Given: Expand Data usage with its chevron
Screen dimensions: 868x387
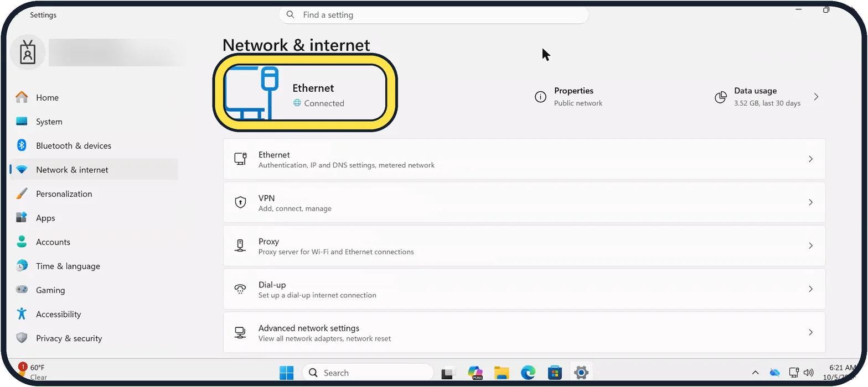Looking at the screenshot, I should [x=815, y=97].
